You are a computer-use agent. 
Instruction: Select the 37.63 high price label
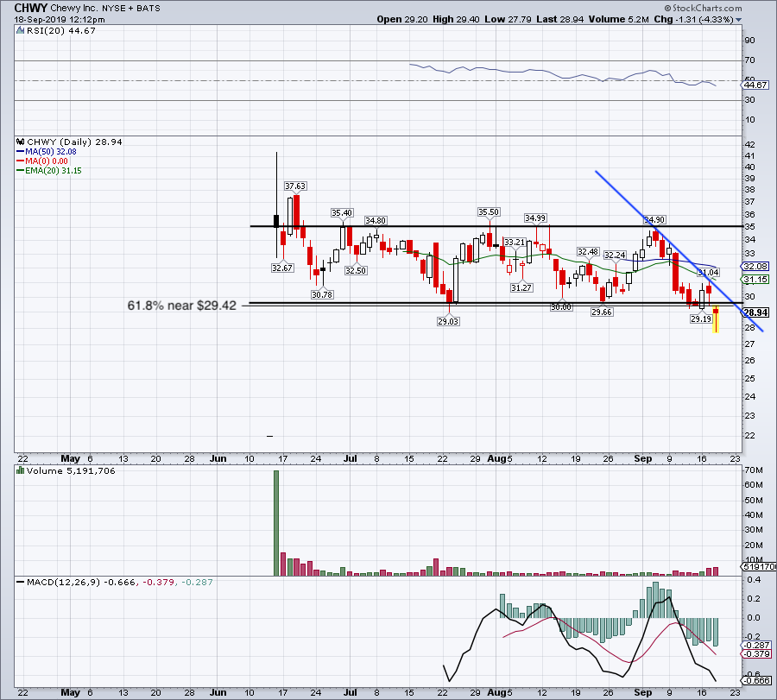tap(295, 186)
